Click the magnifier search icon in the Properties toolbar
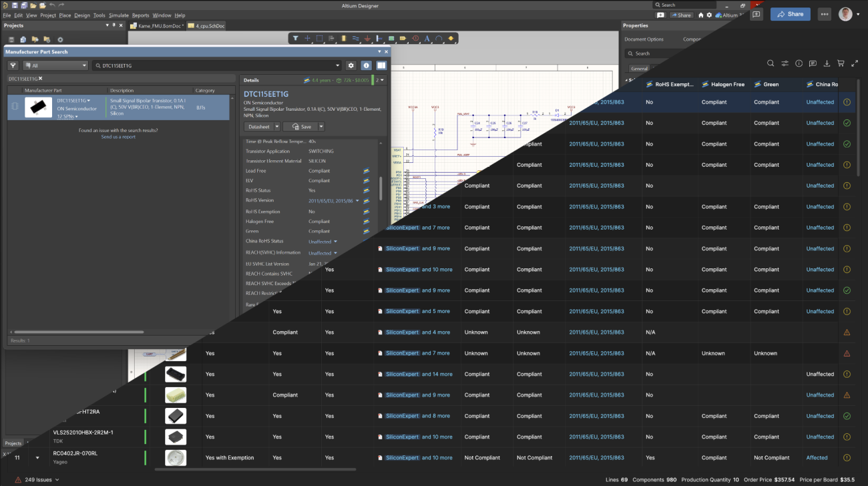The height and width of the screenshot is (486, 868). [x=770, y=63]
